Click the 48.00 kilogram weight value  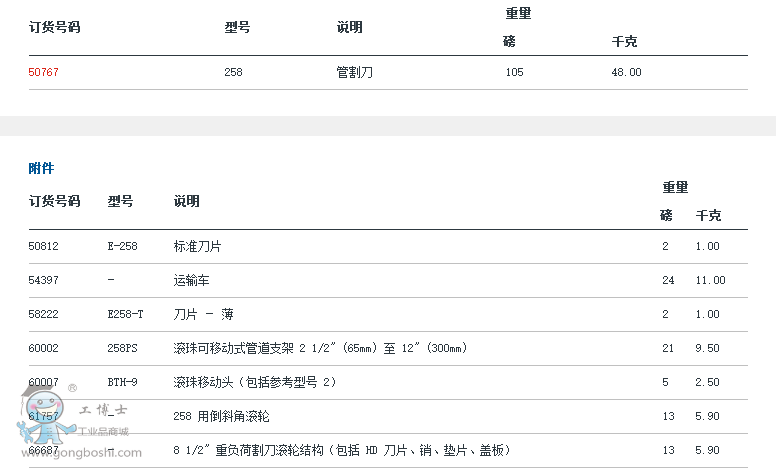(x=626, y=72)
